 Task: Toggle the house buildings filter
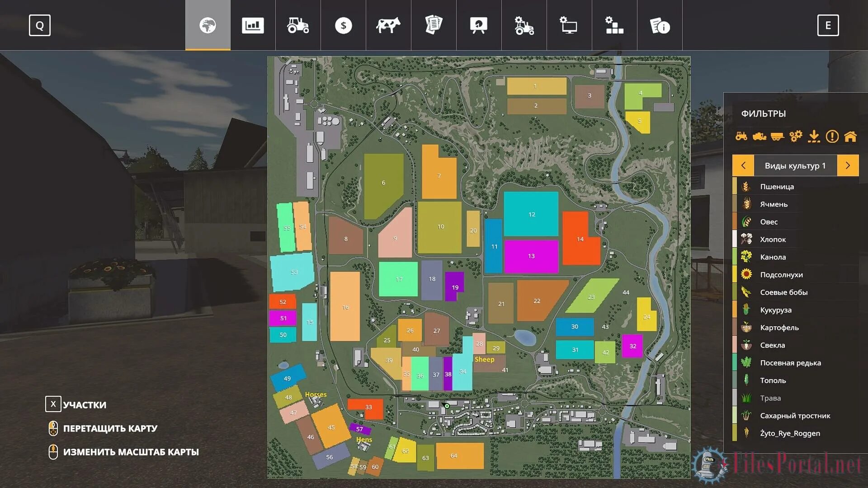pos(850,136)
